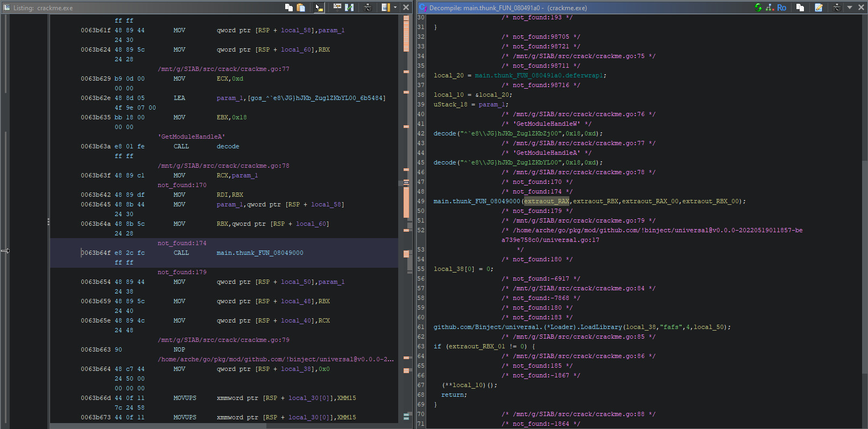
Task: Click the ECX,0xd operand in Listing
Action: pyautogui.click(x=230, y=78)
